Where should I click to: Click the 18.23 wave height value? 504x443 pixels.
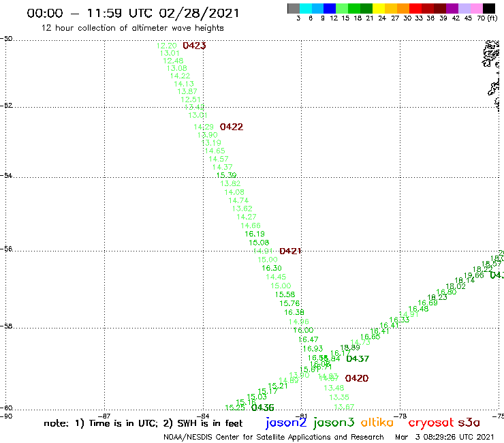coord(437,297)
